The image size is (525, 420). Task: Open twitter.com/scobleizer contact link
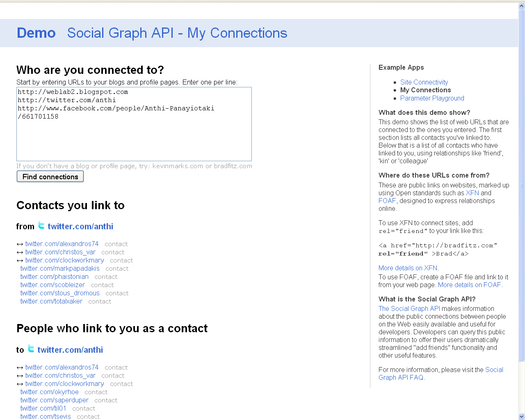point(52,285)
